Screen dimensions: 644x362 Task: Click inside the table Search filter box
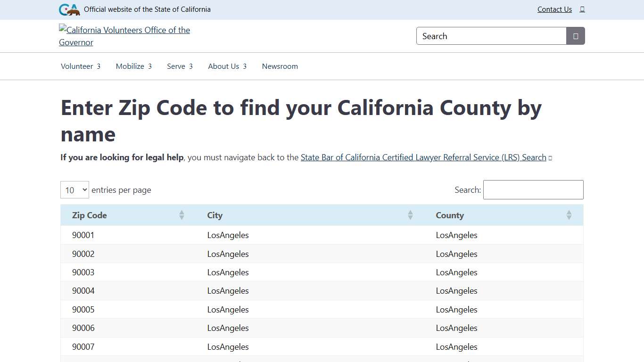click(533, 189)
